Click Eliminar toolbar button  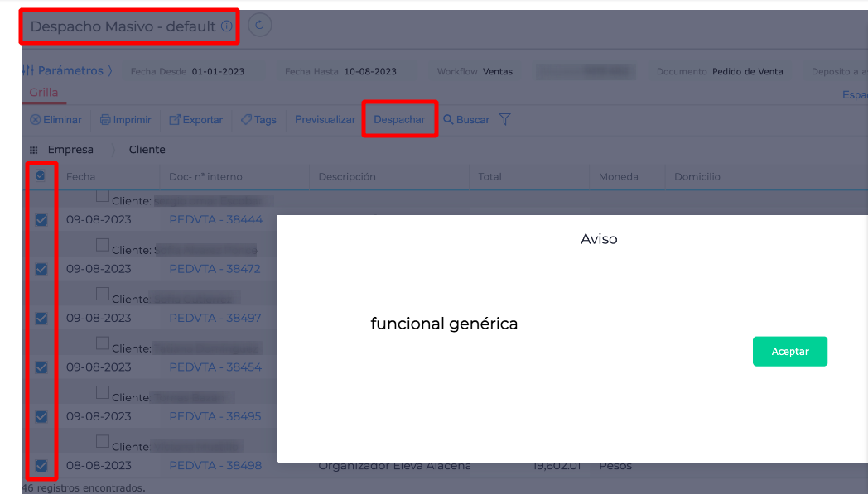coord(55,119)
